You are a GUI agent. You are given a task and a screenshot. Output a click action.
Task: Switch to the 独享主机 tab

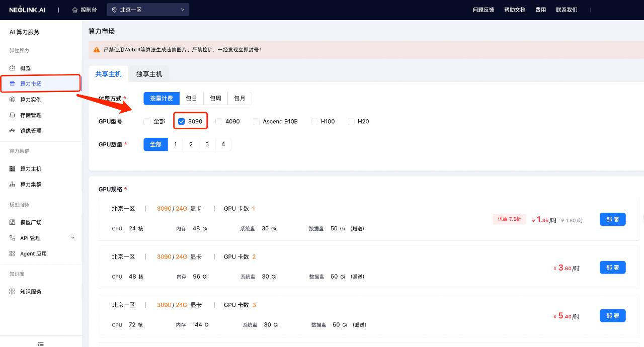click(x=149, y=74)
